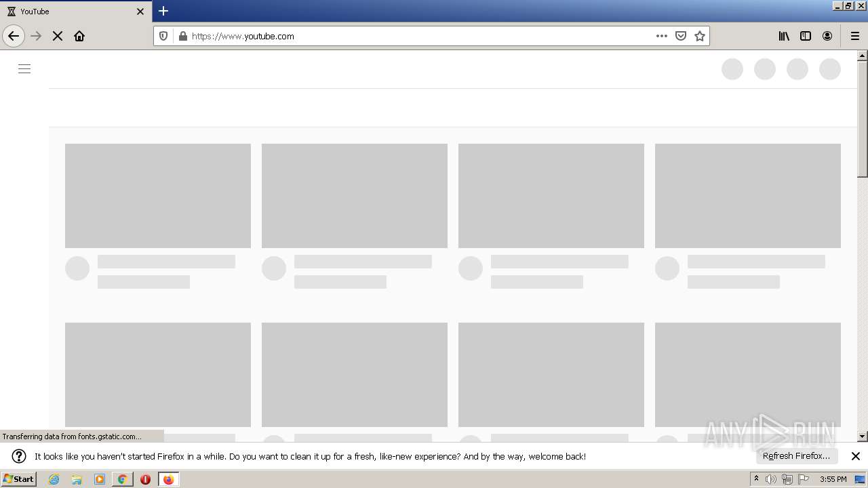
Task: Open Firefox hamburger application menu
Action: tap(855, 36)
